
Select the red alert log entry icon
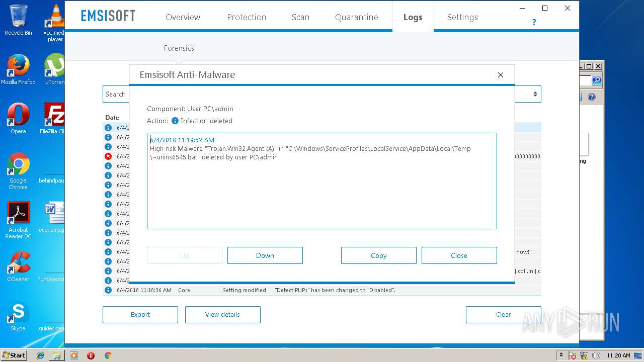[108, 156]
